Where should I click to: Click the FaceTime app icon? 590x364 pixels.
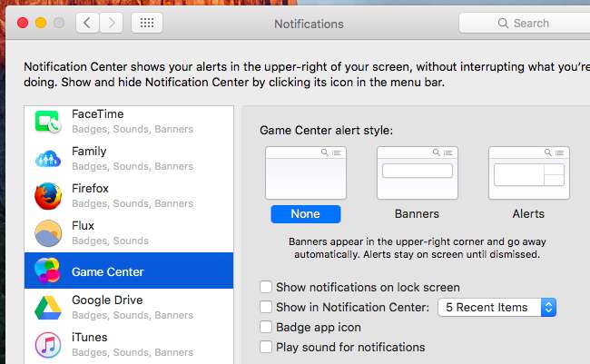pos(47,122)
